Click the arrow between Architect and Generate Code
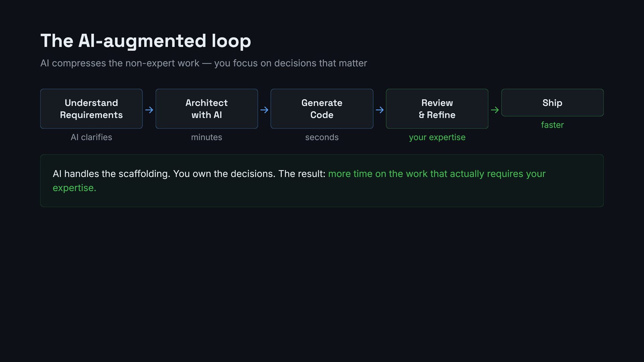This screenshot has width=644, height=362. click(x=264, y=110)
